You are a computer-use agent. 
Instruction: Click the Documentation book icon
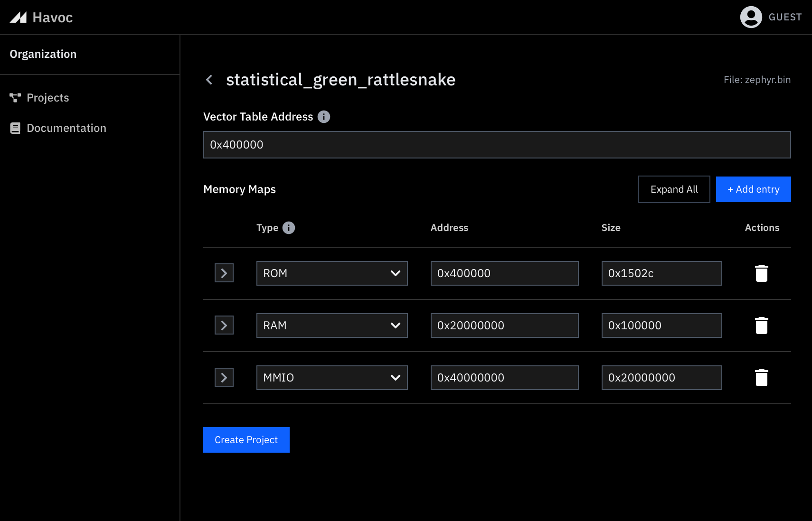[15, 128]
